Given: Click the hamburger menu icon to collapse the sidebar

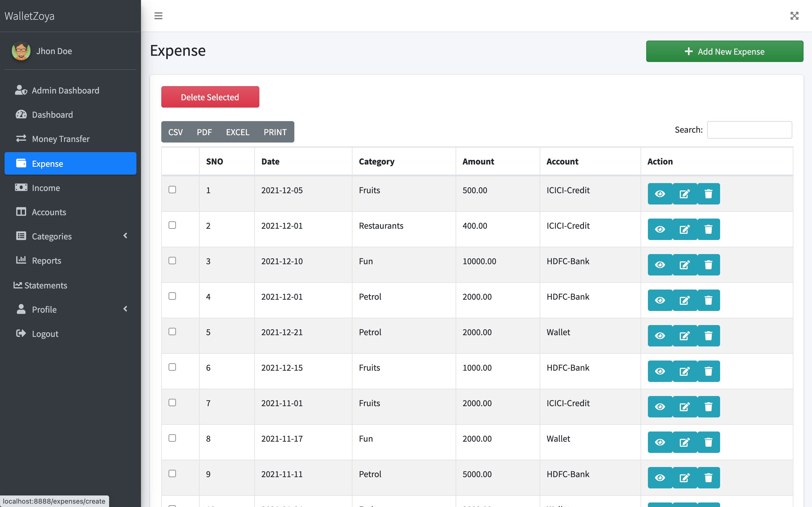Looking at the screenshot, I should (x=158, y=16).
